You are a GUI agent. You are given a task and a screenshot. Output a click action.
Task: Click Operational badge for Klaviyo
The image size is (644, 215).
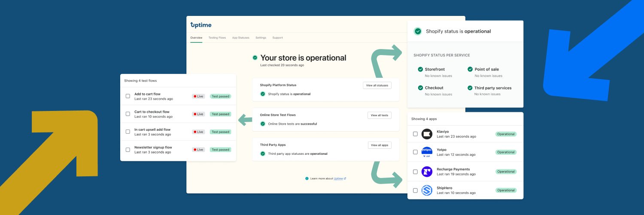(x=506, y=134)
